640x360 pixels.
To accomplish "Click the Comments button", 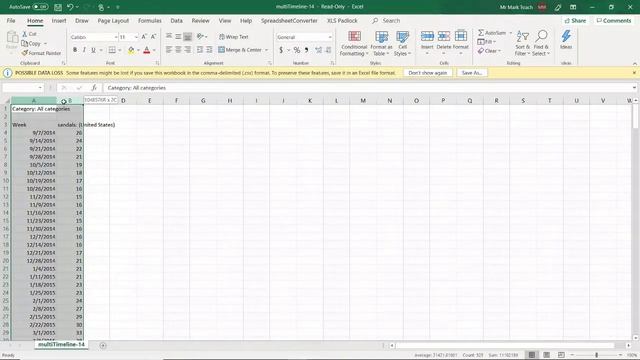I will [x=613, y=20].
